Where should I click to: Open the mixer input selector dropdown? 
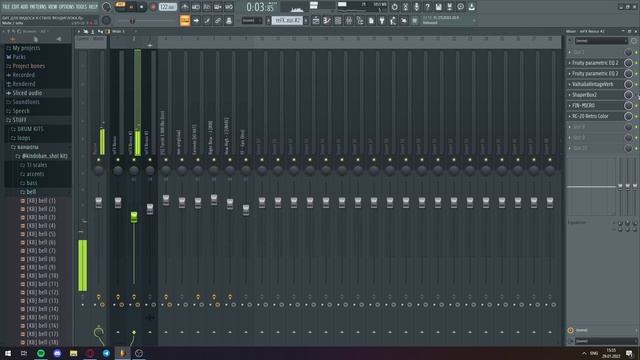coord(601,41)
